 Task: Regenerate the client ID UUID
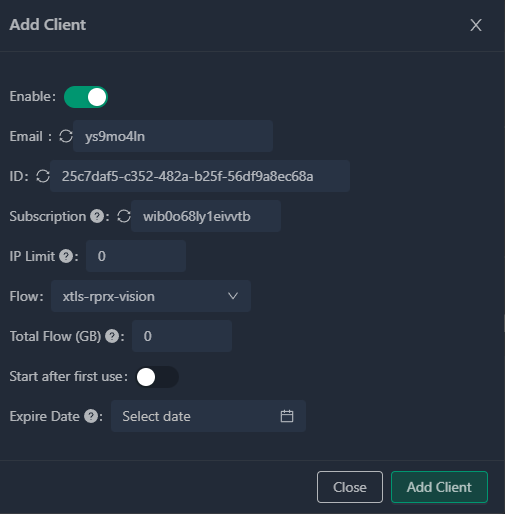coord(43,176)
